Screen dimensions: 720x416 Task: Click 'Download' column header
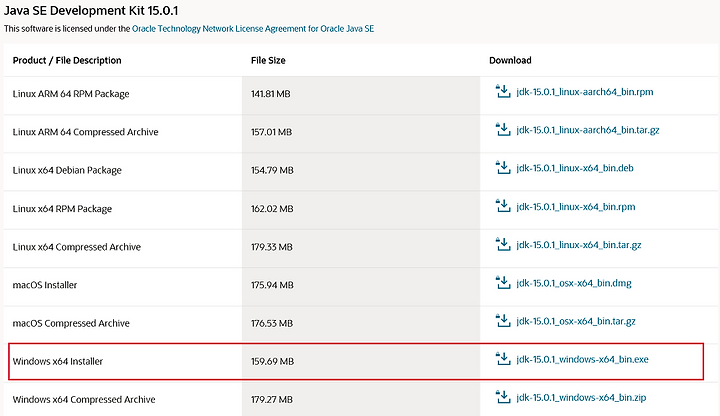[x=510, y=60]
